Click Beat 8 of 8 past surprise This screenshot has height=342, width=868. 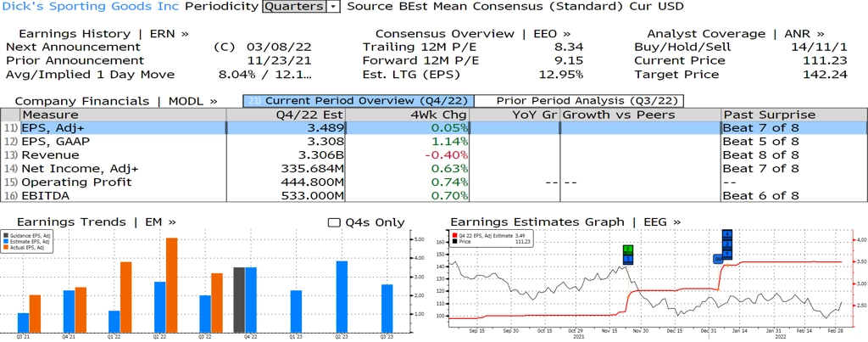click(761, 155)
